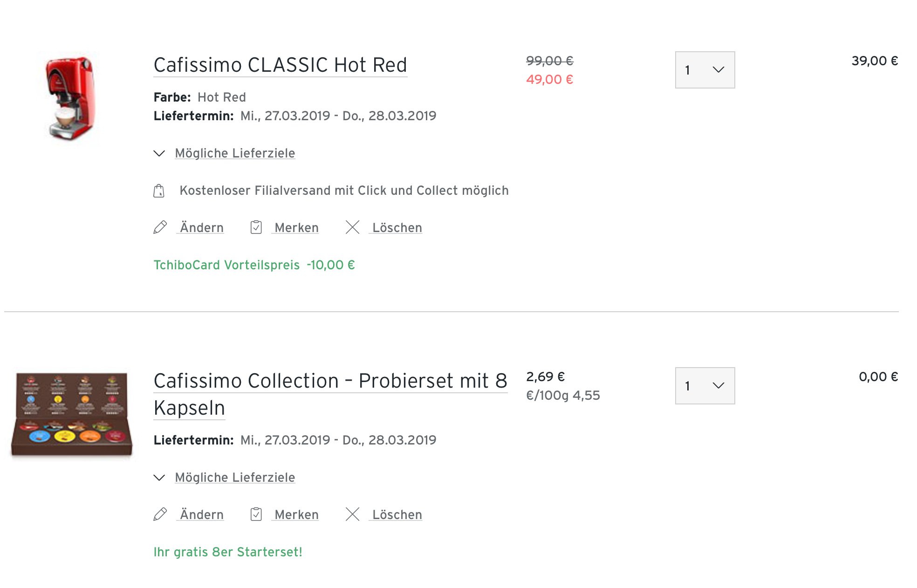Open quantity dropdown for Probierset Kapseln
The width and height of the screenshot is (917, 588).
705,386
